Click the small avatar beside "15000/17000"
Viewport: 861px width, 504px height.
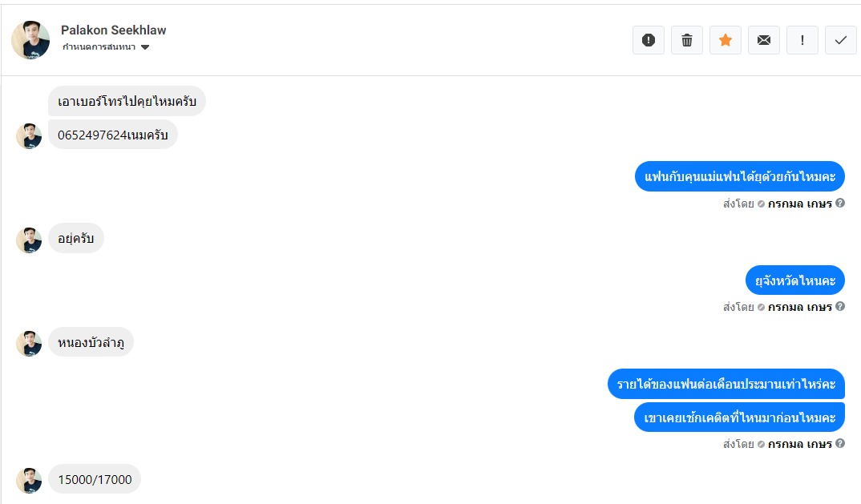pyautogui.click(x=29, y=480)
